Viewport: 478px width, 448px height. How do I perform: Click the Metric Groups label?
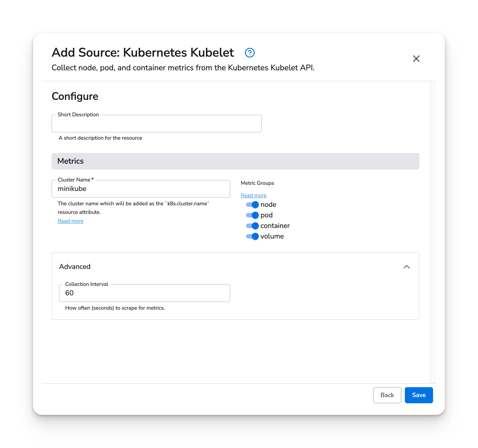257,183
